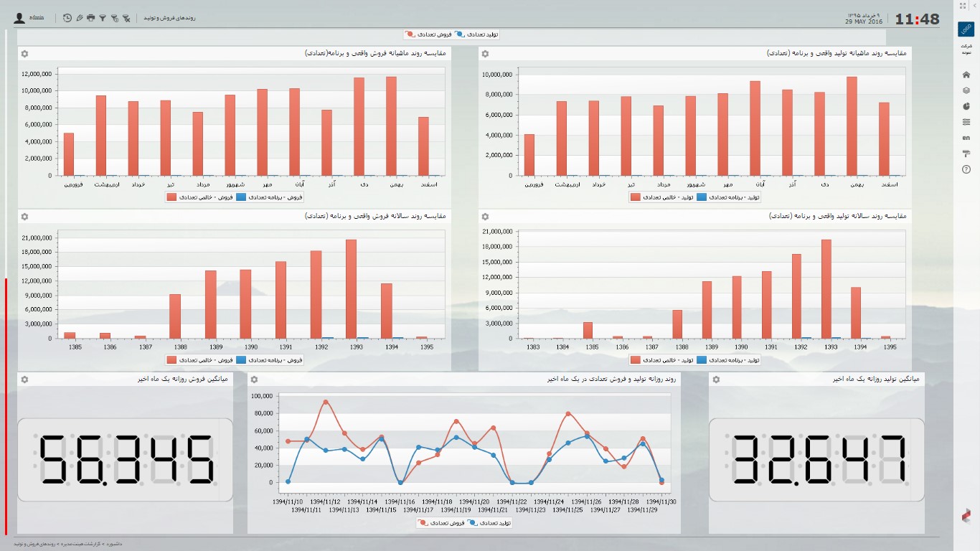This screenshot has height=551, width=980.
Task: Open the layers stack icon in sidebar
Action: (x=966, y=90)
